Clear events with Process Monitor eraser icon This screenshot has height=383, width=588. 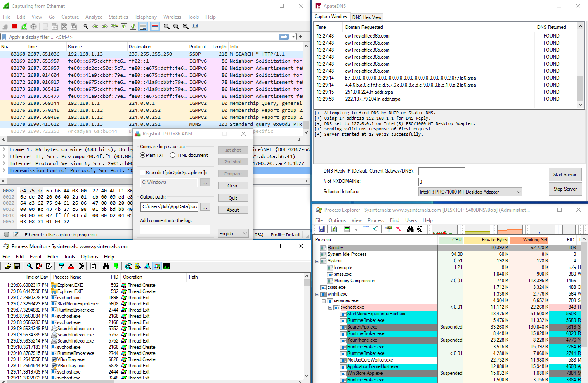[49, 266]
